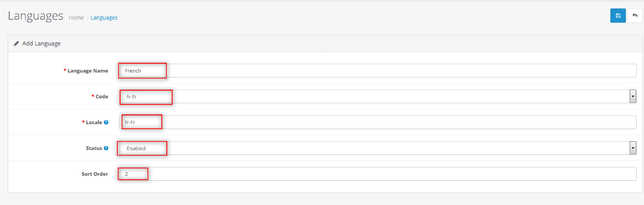The width and height of the screenshot is (644, 205).
Task: Open the Languages breadcrumb link
Action: [x=104, y=18]
